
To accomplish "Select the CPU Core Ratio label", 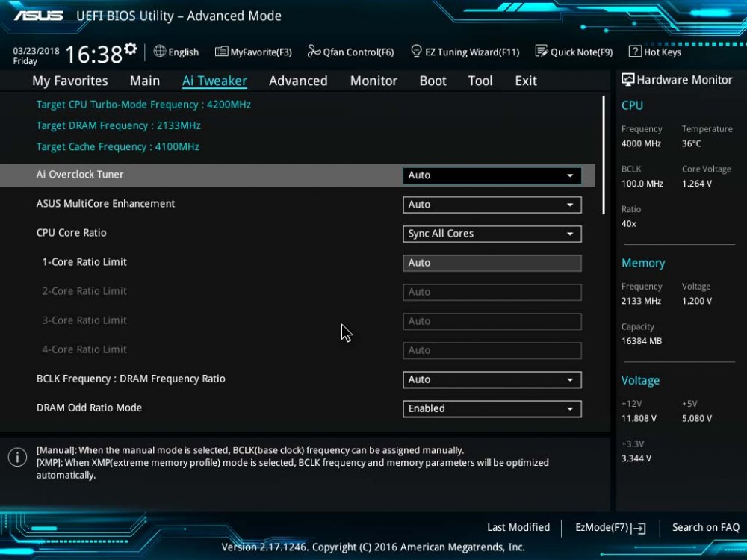I will point(72,232).
